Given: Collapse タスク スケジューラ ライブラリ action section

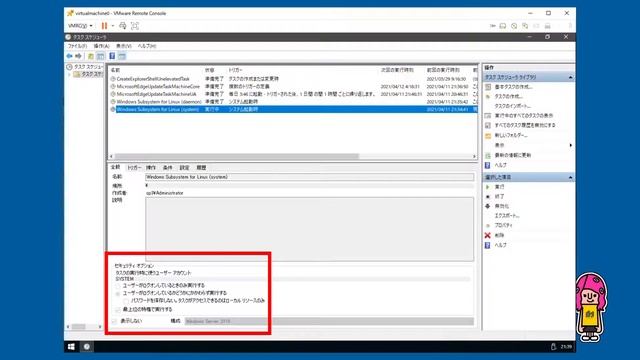Looking at the screenshot, I should (570, 77).
